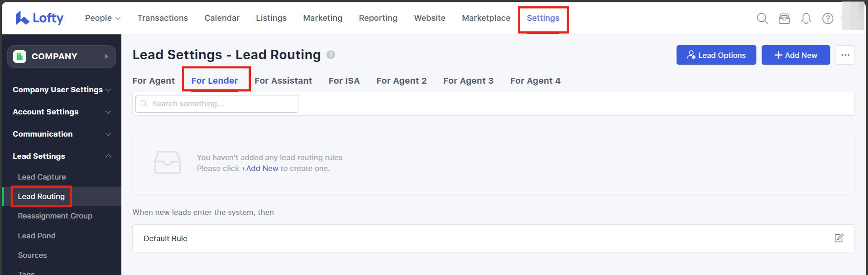
Task: Edit the Default Rule with pencil icon
Action: point(839,238)
